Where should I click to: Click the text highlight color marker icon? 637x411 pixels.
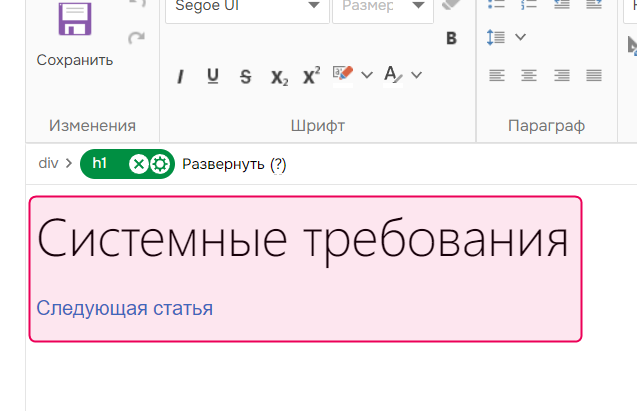point(343,75)
